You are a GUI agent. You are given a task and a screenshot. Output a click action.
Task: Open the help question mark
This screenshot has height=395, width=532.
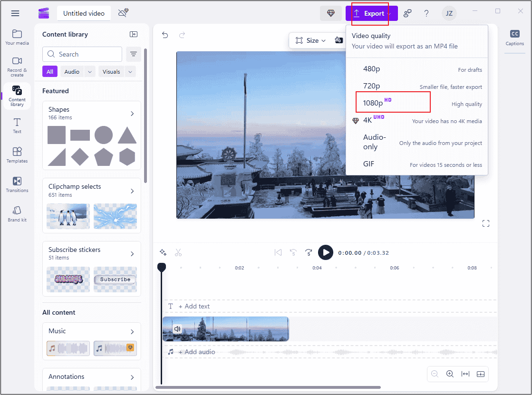coord(426,13)
